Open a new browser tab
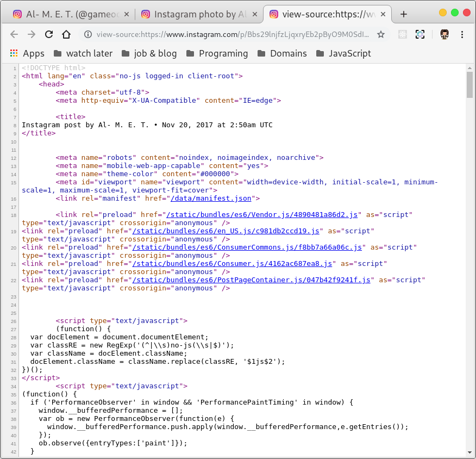 tap(403, 14)
